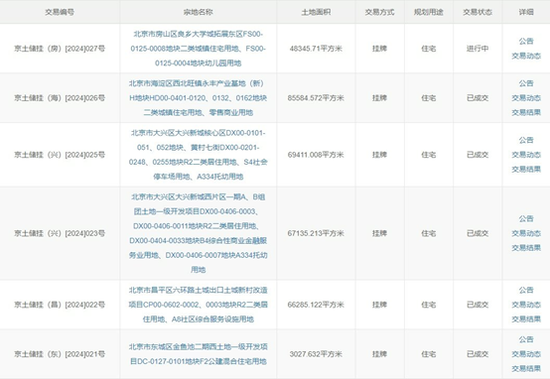Open the 海淀区西北旺镇永丰产业基地 parcel link
Screen dimensions: 550x379
[x=198, y=98]
